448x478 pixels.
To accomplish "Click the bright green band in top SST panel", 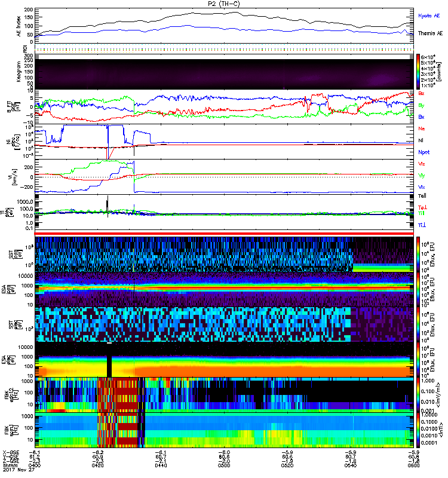I will pos(382,268).
